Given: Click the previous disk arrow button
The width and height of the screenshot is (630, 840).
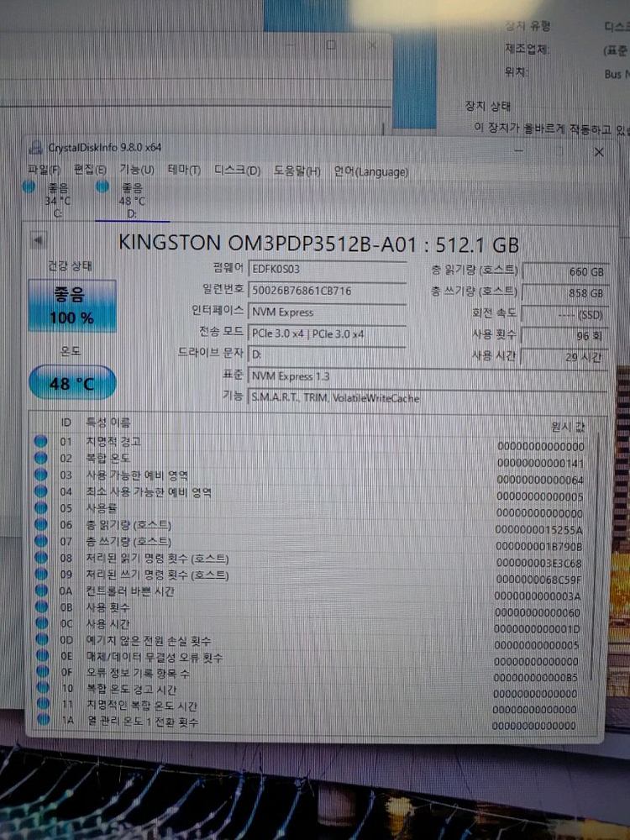Looking at the screenshot, I should pos(38,240).
